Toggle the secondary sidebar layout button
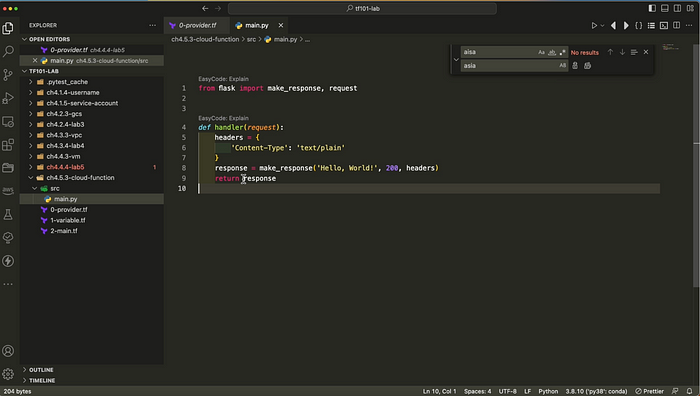Screen dimensions: 700x396 (x=677, y=8)
